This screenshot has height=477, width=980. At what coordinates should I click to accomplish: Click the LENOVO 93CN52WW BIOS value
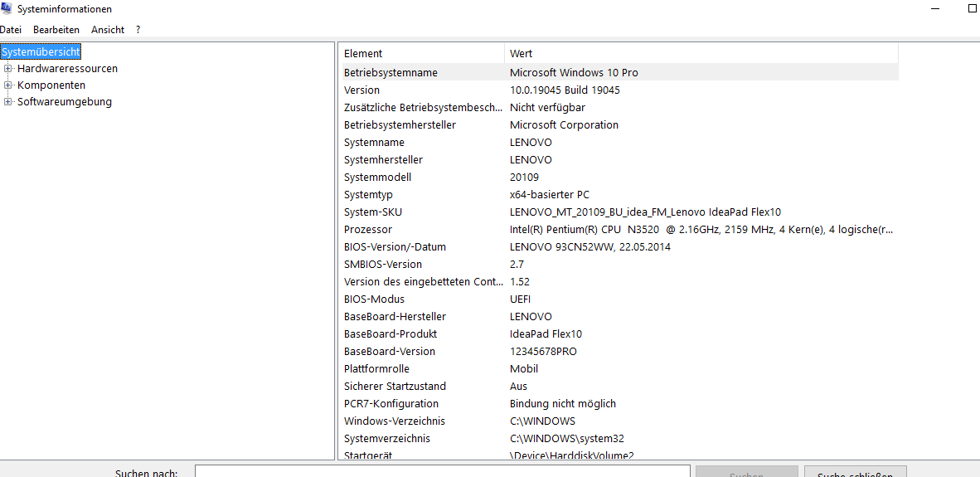pyautogui.click(x=590, y=247)
